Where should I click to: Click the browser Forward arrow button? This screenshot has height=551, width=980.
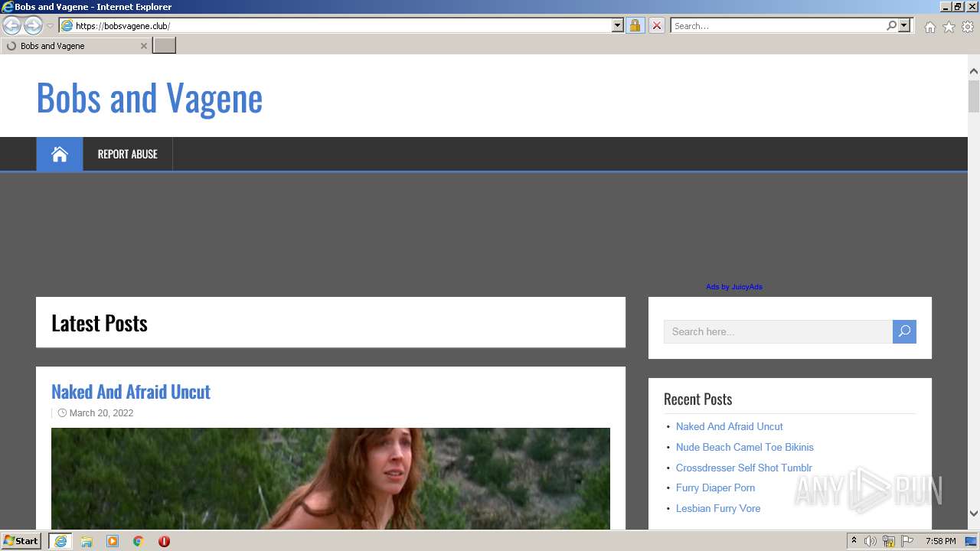tap(33, 26)
